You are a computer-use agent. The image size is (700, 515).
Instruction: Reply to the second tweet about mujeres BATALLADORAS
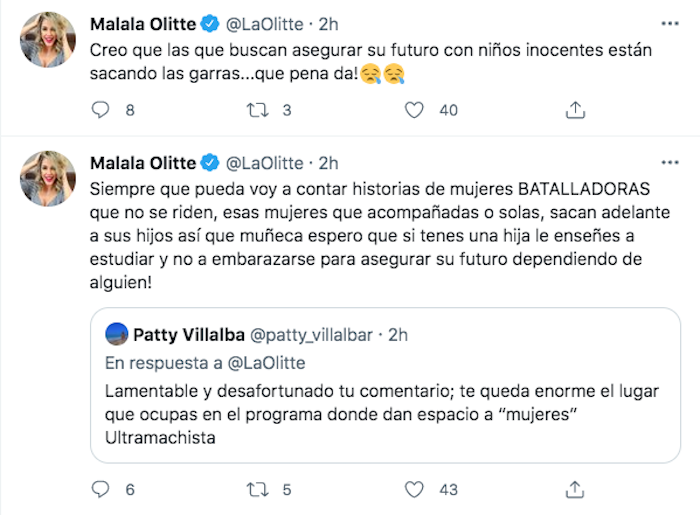tap(100, 489)
